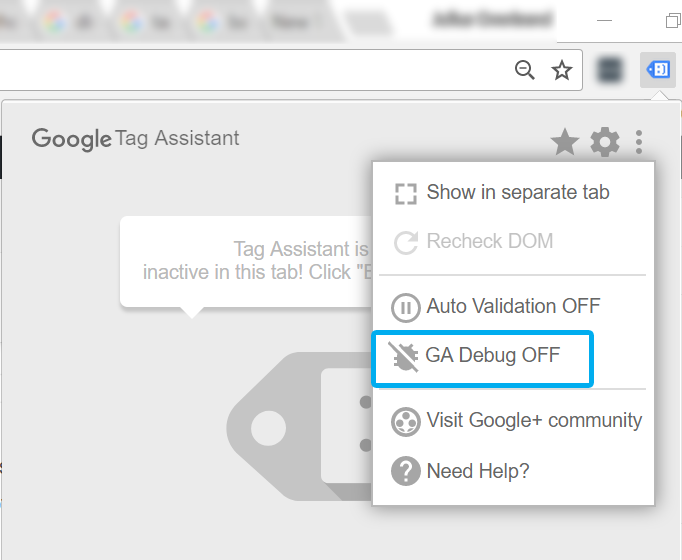Click the question mark help icon
682x560 pixels.
point(405,471)
